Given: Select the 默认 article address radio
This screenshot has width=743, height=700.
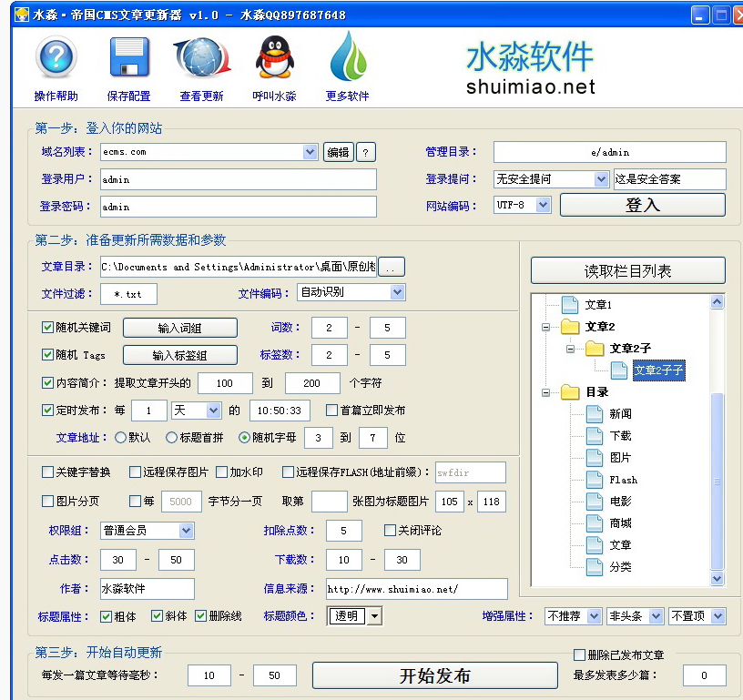Looking at the screenshot, I should pyautogui.click(x=120, y=438).
